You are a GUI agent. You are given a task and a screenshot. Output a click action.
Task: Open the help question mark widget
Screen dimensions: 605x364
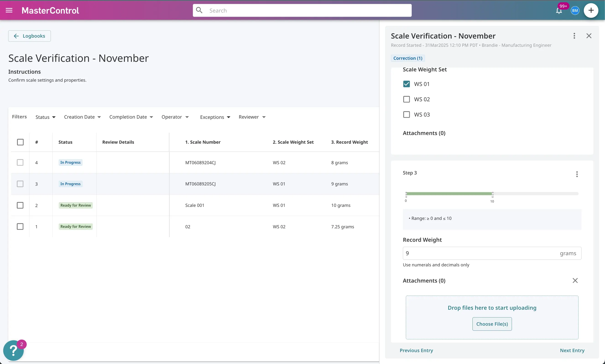(13, 350)
